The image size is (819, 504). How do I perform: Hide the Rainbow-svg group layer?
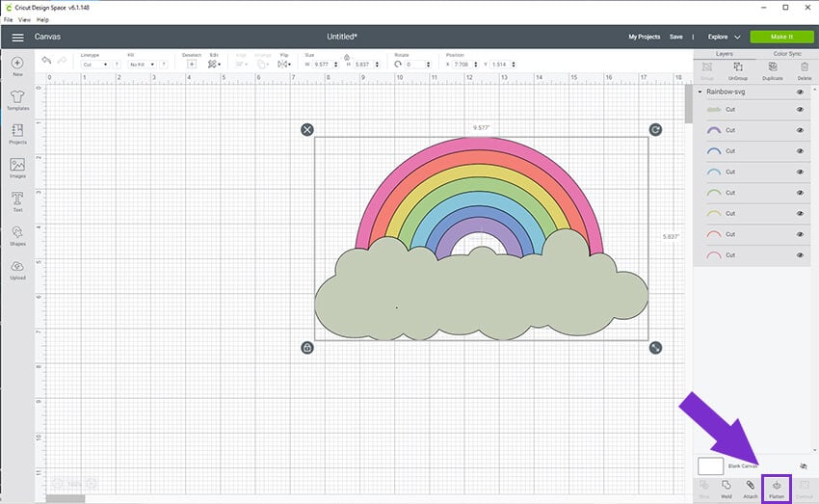[800, 92]
